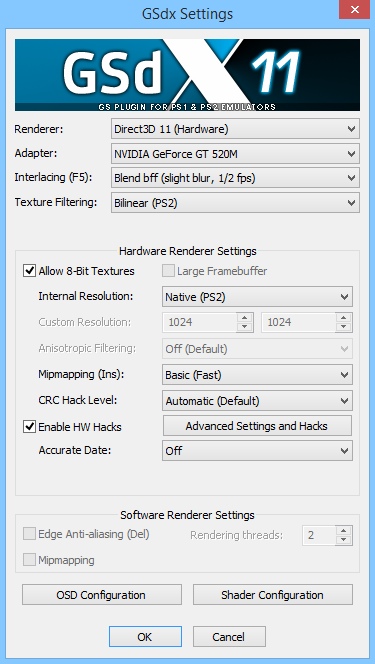Click the Hardware Renderer Settings heading
Image resolution: width=375 pixels, height=664 pixels.
pos(188,251)
